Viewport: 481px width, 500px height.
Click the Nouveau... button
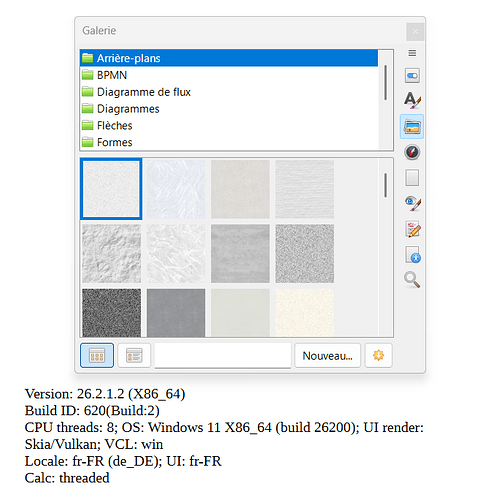327,355
